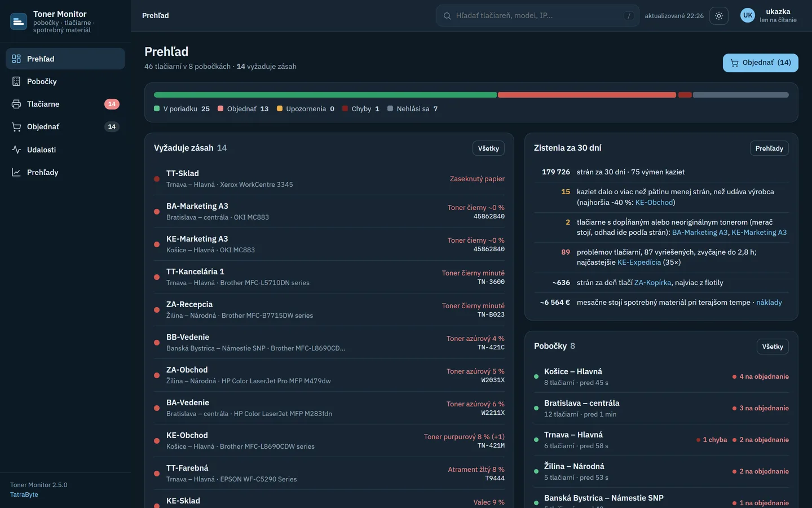The width and height of the screenshot is (812, 508).
Task: Click the Objednať cart icon in sidebar
Action: click(x=16, y=127)
